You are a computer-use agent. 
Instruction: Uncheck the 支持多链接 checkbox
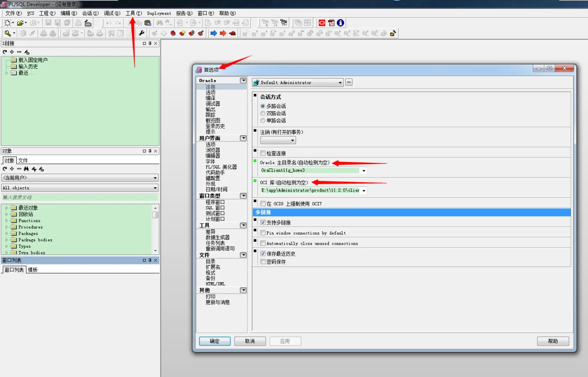263,223
